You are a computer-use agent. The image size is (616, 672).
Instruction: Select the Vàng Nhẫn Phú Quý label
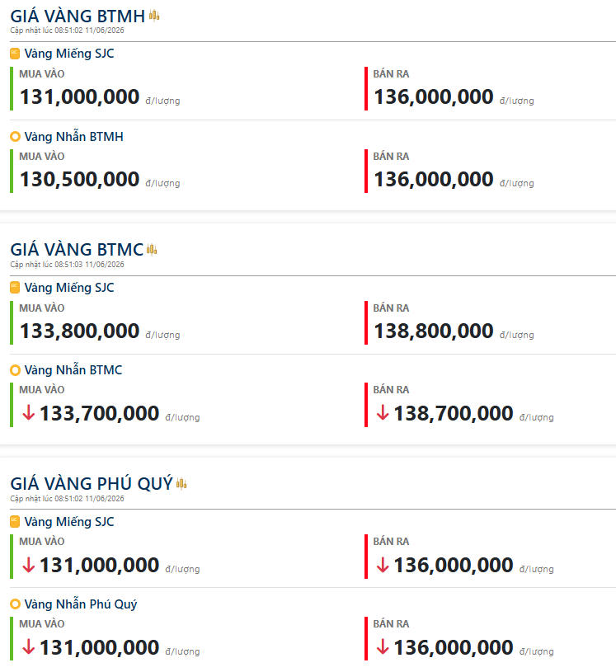coord(81,604)
